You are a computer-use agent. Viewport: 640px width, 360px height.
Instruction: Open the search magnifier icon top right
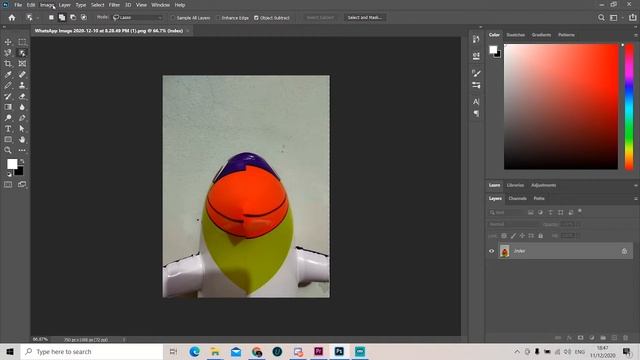(601, 18)
